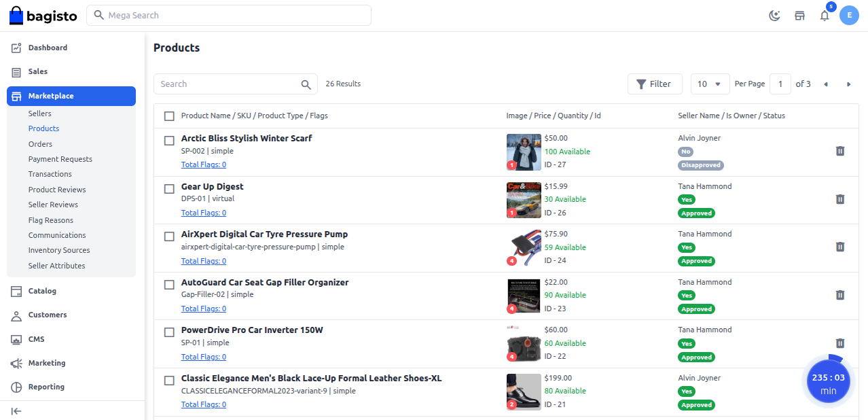Go to next page arrow

click(848, 84)
